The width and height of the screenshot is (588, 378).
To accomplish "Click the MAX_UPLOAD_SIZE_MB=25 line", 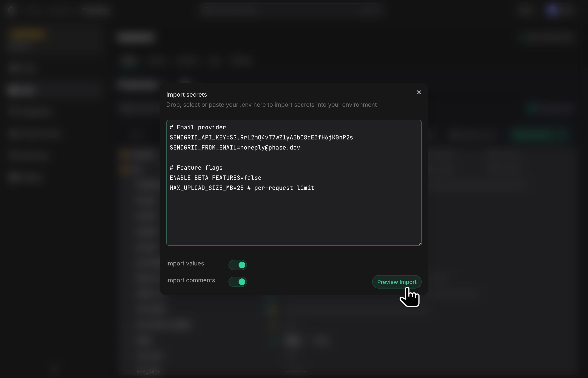I will 242,188.
